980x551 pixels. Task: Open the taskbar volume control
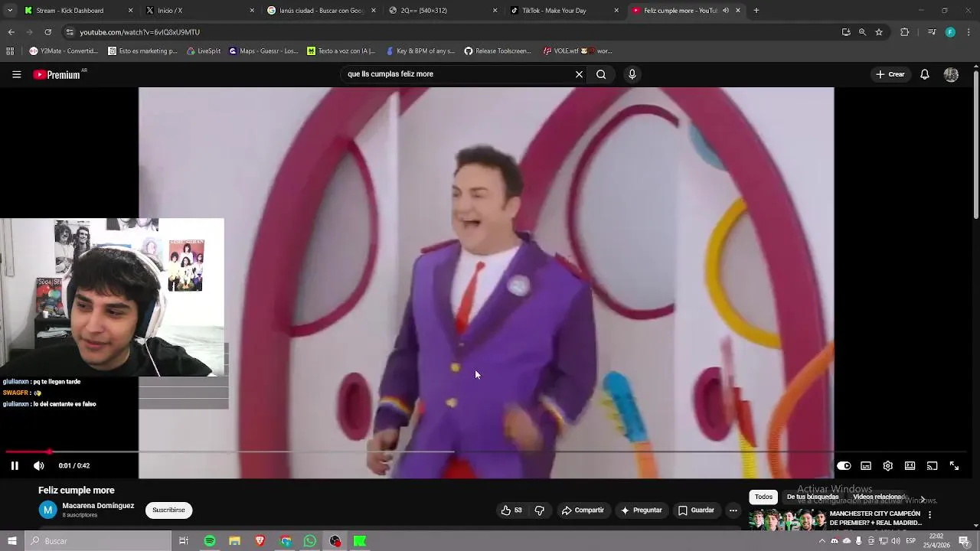pos(895,541)
